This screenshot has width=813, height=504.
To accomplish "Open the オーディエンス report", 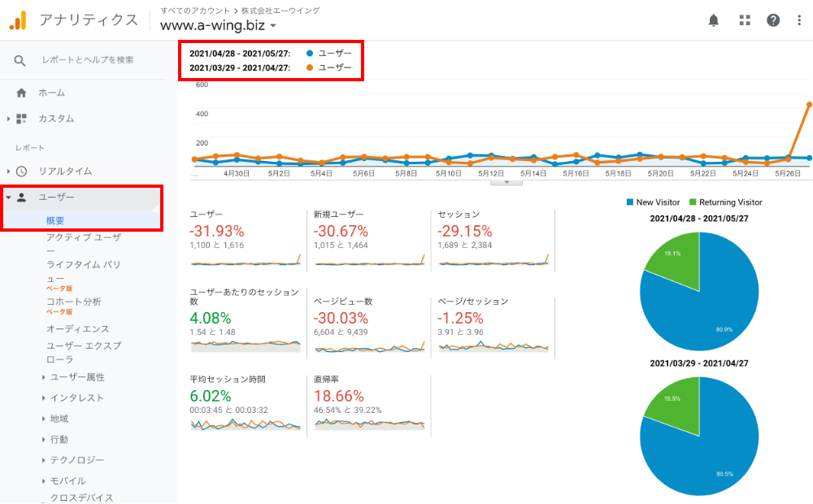I will click(x=77, y=329).
